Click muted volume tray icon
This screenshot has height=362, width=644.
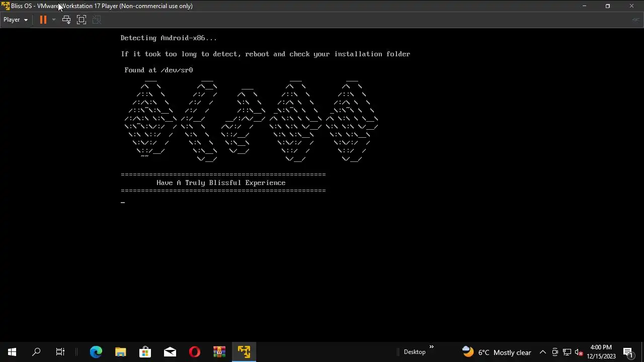pos(579,352)
